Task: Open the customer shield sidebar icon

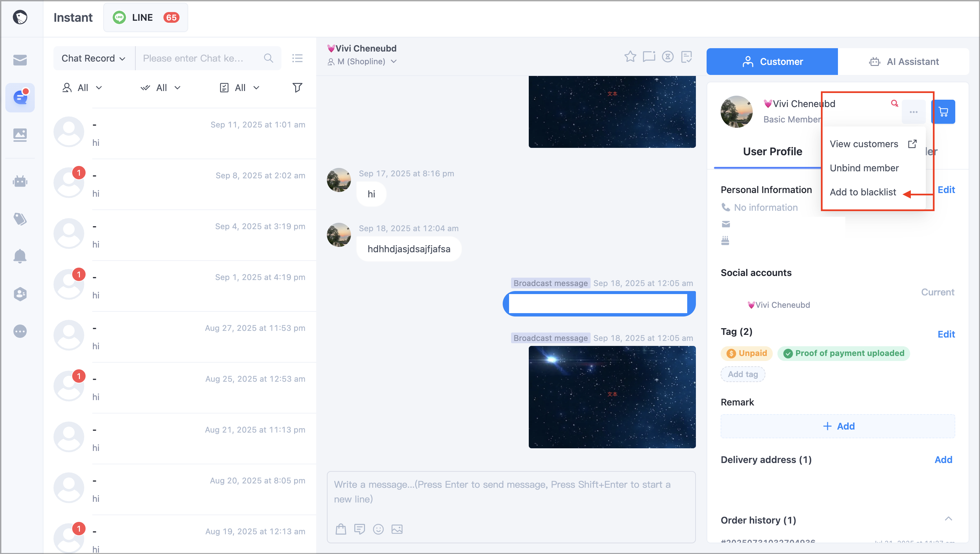Action: tap(20, 294)
